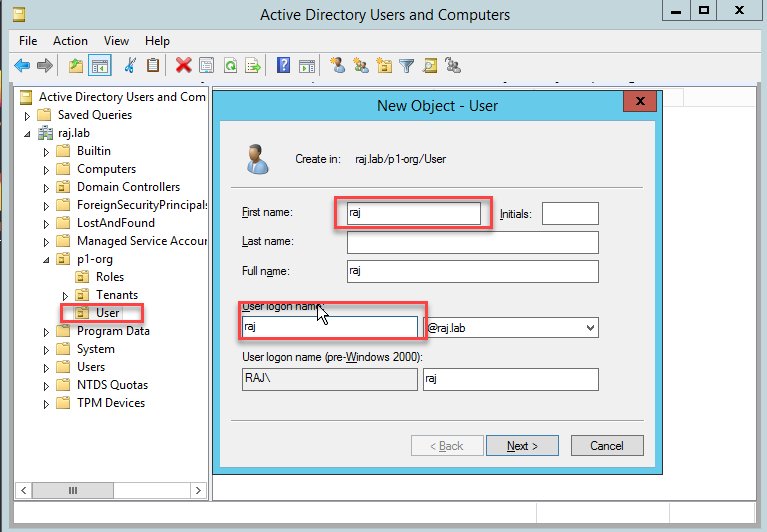Image resolution: width=767 pixels, height=532 pixels.
Task: Click the tree pane scroll left arrow
Action: point(23,490)
